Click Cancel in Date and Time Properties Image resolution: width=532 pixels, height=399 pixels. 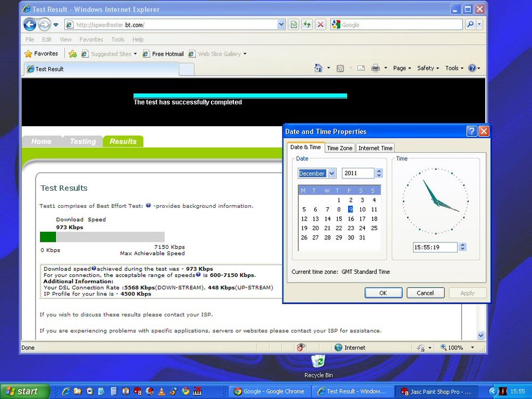[x=425, y=293]
